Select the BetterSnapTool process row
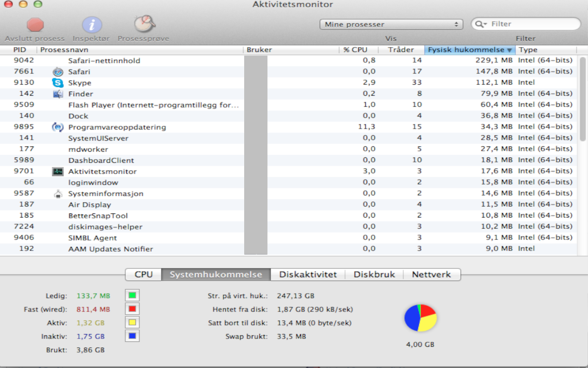 point(288,215)
